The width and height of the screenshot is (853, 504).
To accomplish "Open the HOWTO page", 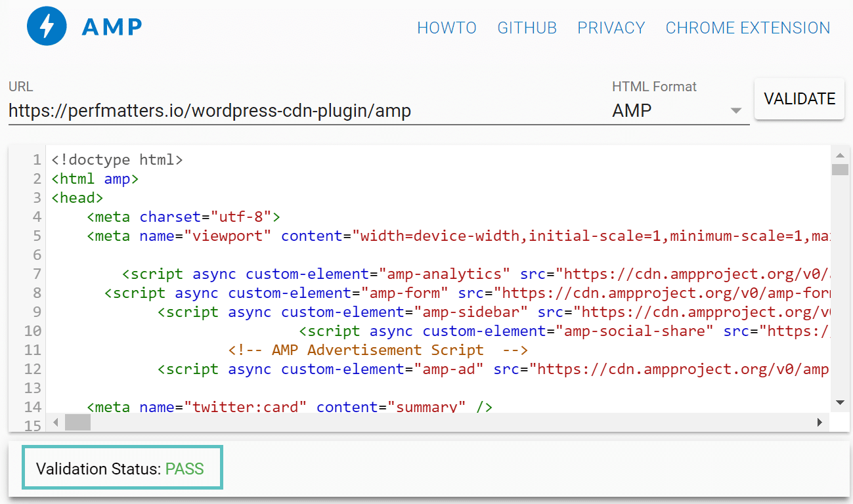I will (447, 28).
